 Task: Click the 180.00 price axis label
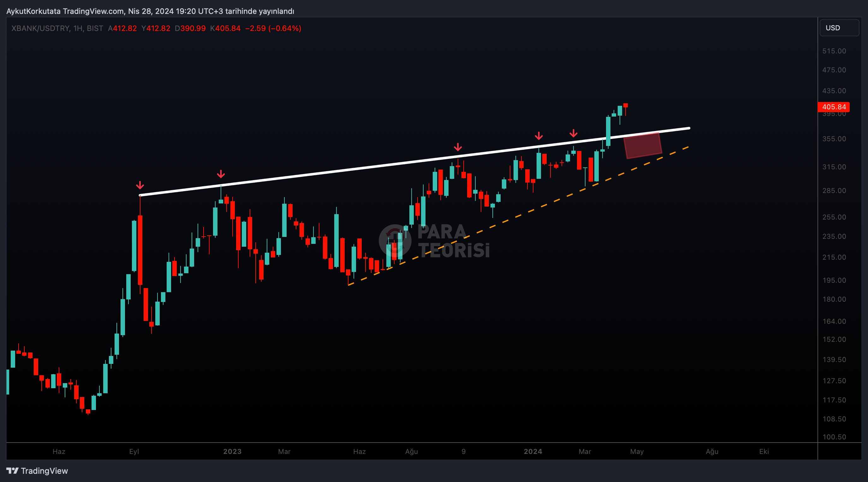coord(834,299)
